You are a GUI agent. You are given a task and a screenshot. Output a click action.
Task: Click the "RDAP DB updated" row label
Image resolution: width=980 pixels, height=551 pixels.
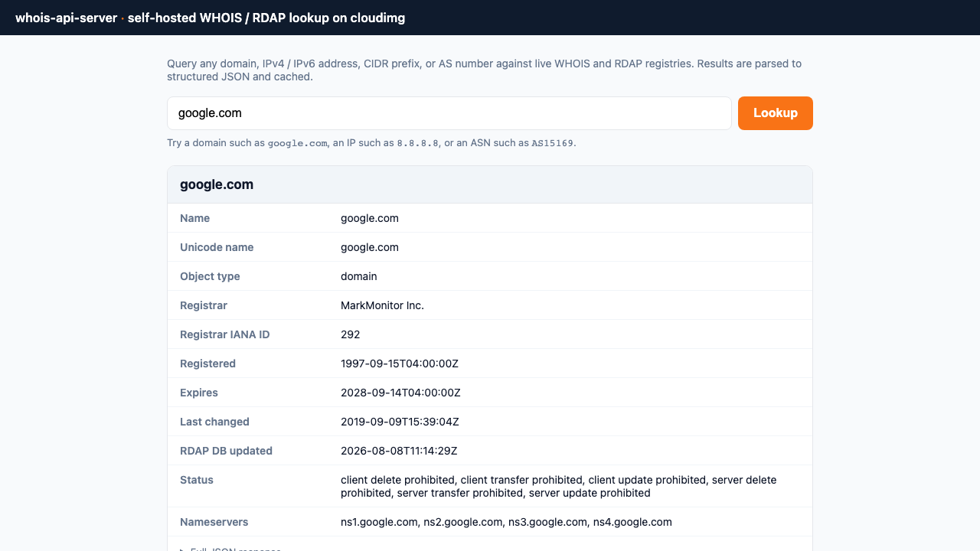coord(226,451)
